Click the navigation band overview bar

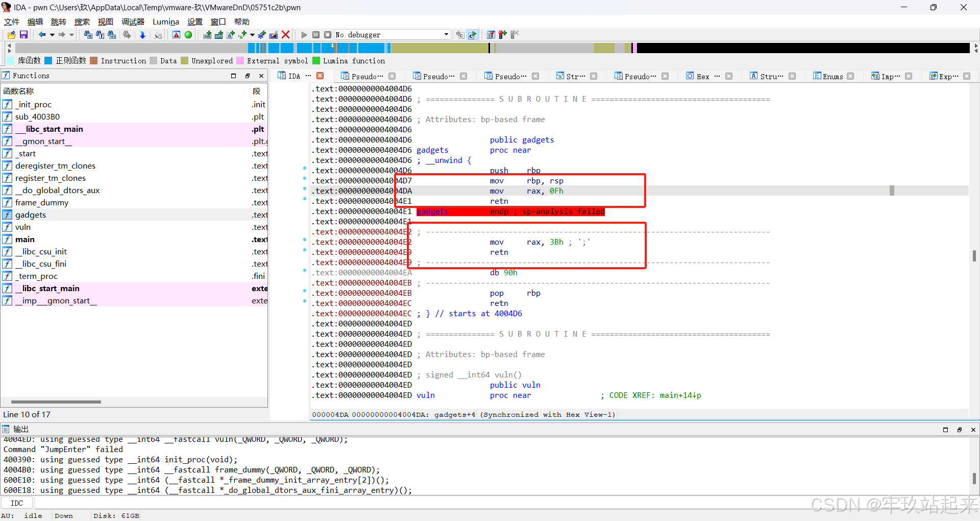[493, 48]
